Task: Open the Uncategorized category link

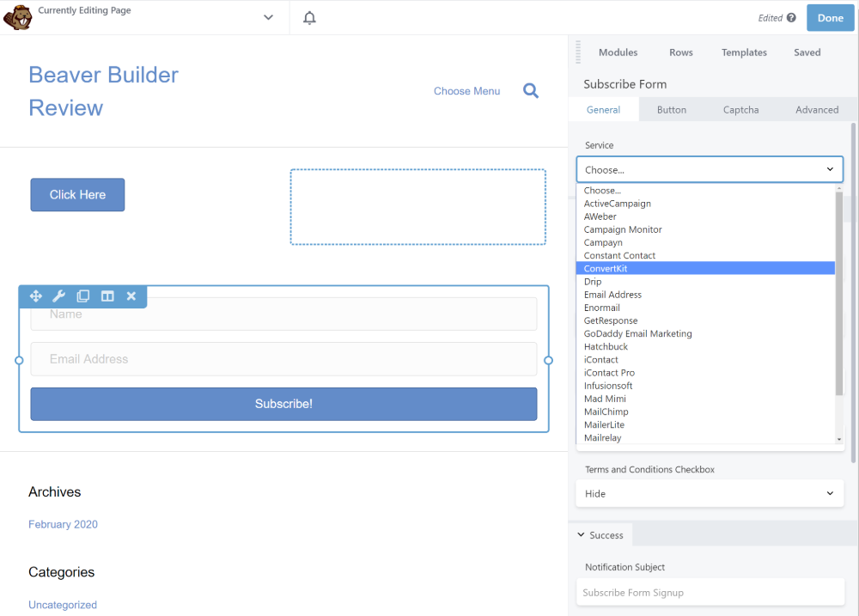Action: [x=63, y=605]
